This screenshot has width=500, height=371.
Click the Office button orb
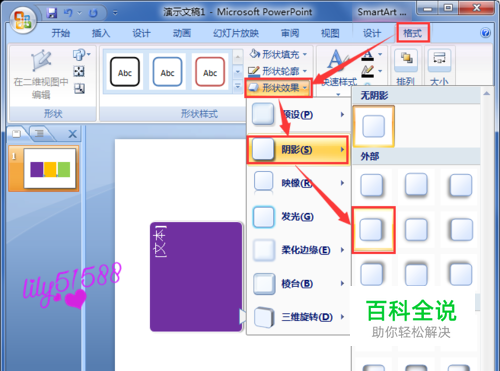pos(22,20)
